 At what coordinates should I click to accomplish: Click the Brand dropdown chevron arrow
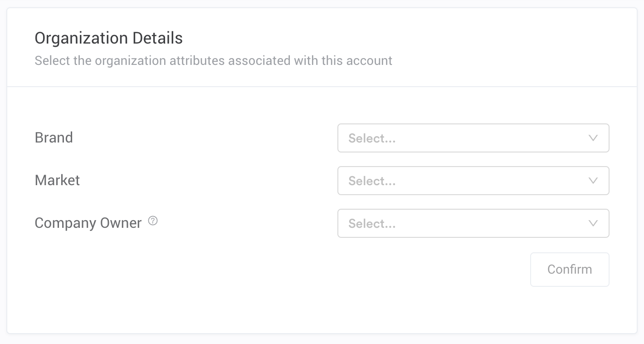point(593,138)
